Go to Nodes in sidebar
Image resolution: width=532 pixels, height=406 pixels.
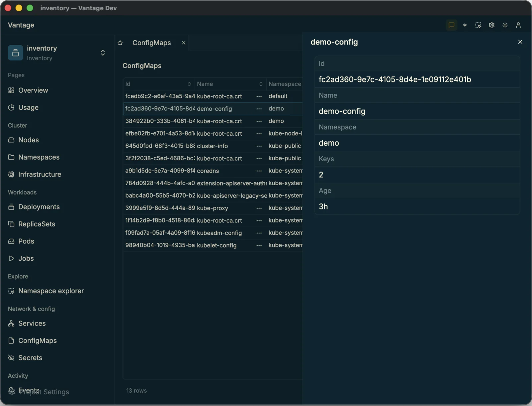(x=29, y=140)
